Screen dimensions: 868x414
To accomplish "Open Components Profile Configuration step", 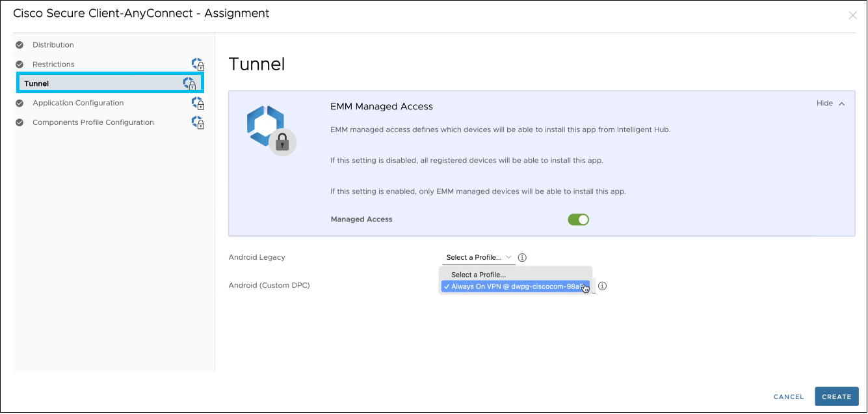I will [93, 122].
